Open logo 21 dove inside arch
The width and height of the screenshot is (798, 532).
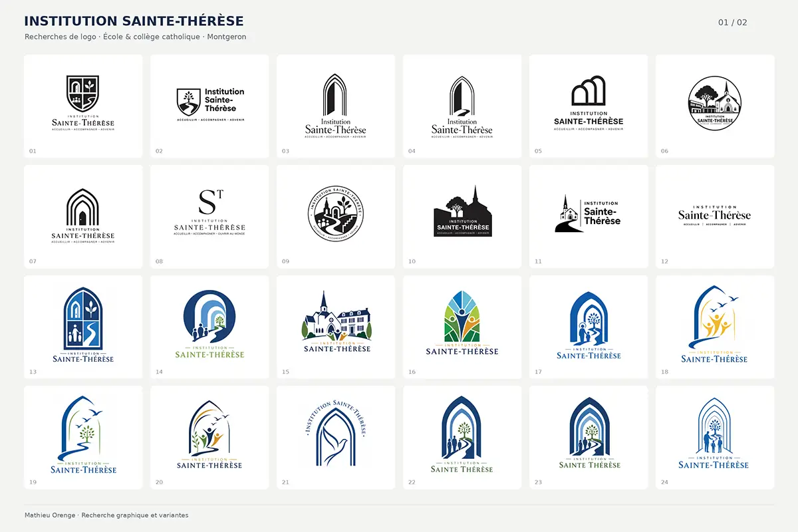[336, 438]
